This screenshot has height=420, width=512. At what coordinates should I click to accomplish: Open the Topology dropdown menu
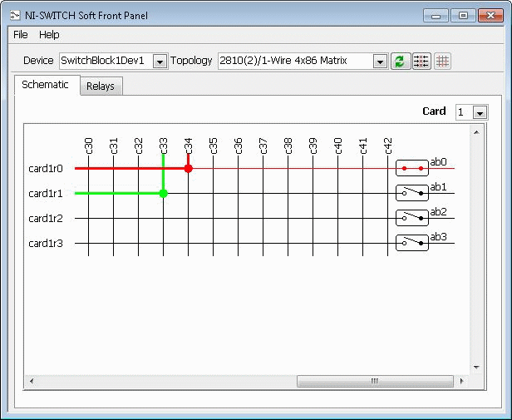pos(380,62)
